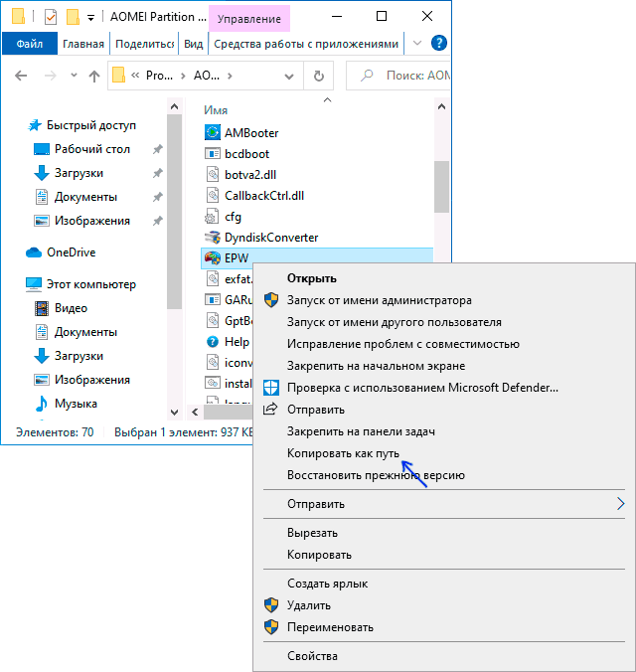This screenshot has width=636, height=672.
Task: Click the search magnifier icon
Action: [x=367, y=76]
